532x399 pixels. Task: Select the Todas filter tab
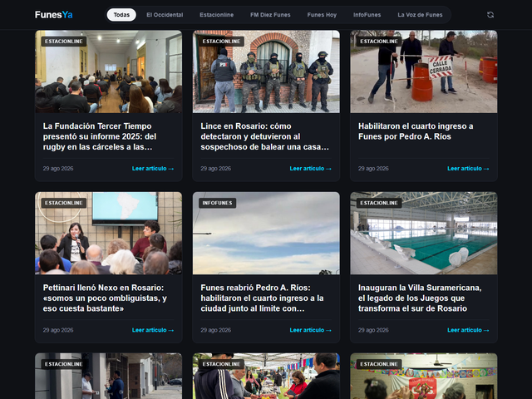click(x=121, y=15)
